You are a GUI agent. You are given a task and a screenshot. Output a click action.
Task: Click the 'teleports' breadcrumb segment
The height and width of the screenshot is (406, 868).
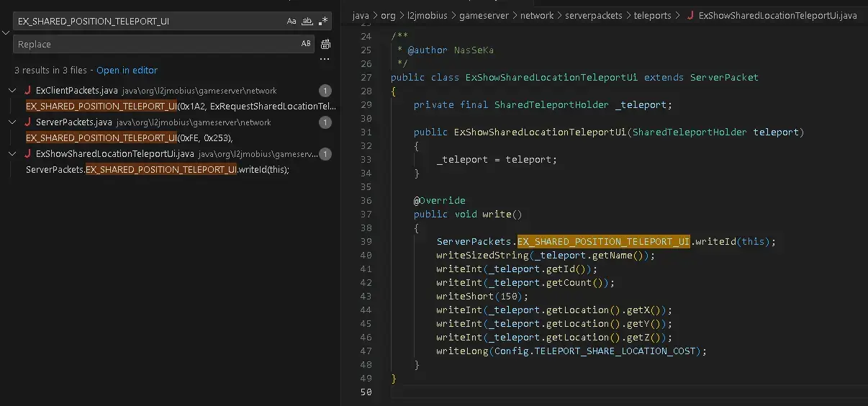coord(653,15)
